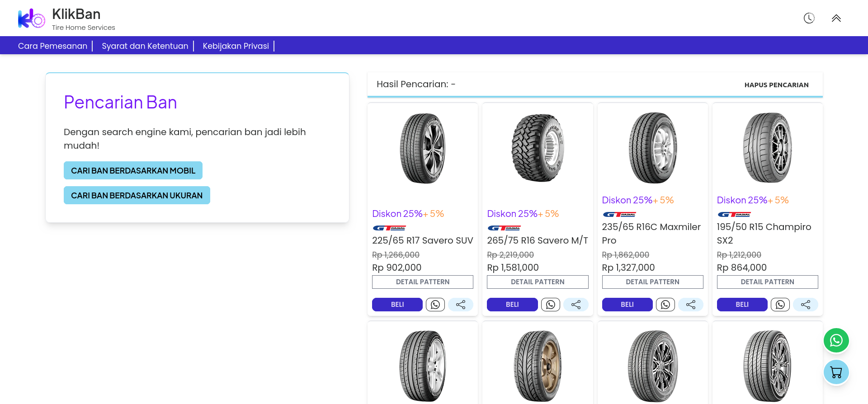
Task: Open 195/50 R15 Champiro SX2 tire image
Action: pyautogui.click(x=768, y=148)
